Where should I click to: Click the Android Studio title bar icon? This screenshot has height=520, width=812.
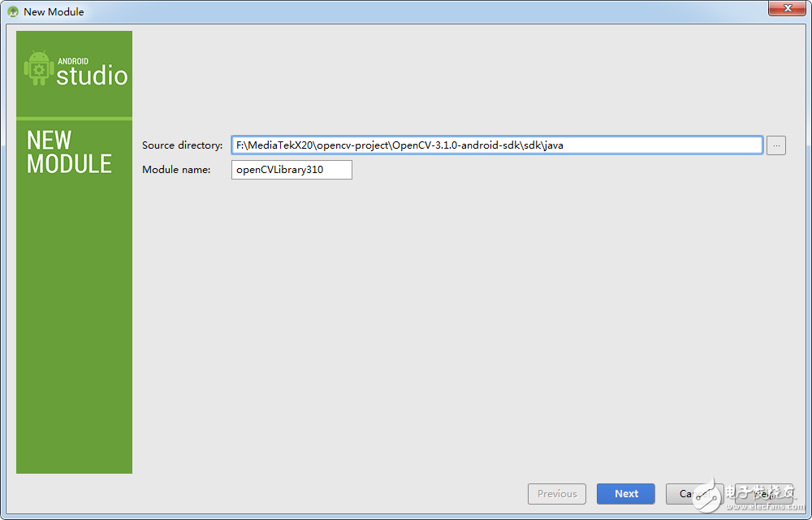coord(13,11)
